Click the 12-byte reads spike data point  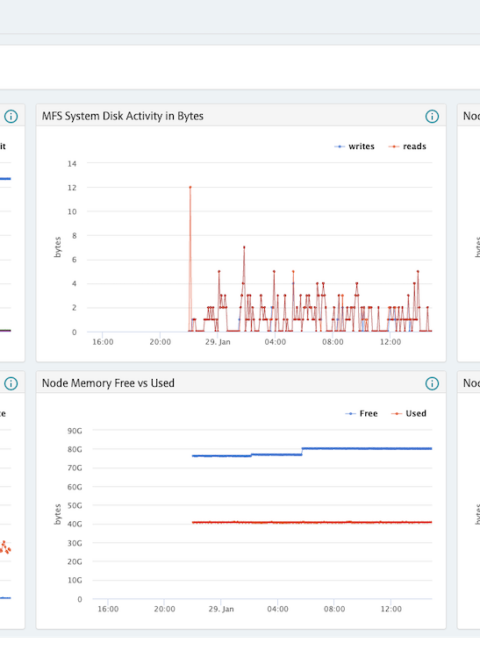[x=190, y=187]
